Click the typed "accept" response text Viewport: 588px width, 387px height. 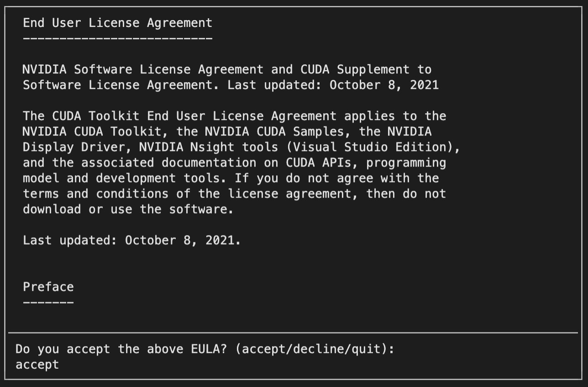point(37,365)
